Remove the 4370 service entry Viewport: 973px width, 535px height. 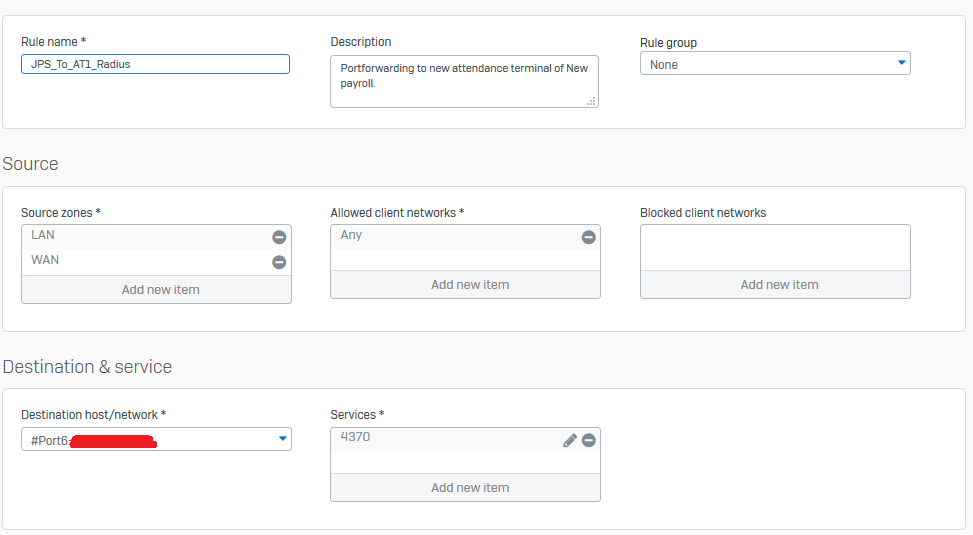coord(588,440)
